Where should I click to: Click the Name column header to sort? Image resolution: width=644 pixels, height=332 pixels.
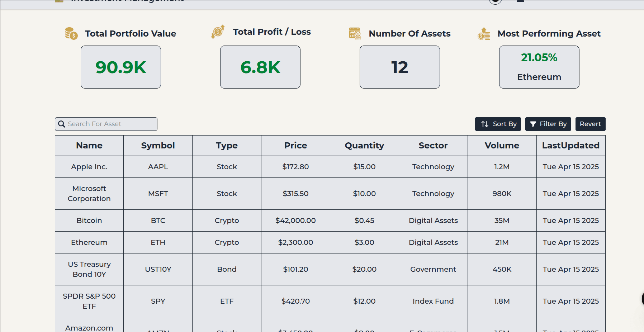(x=89, y=146)
